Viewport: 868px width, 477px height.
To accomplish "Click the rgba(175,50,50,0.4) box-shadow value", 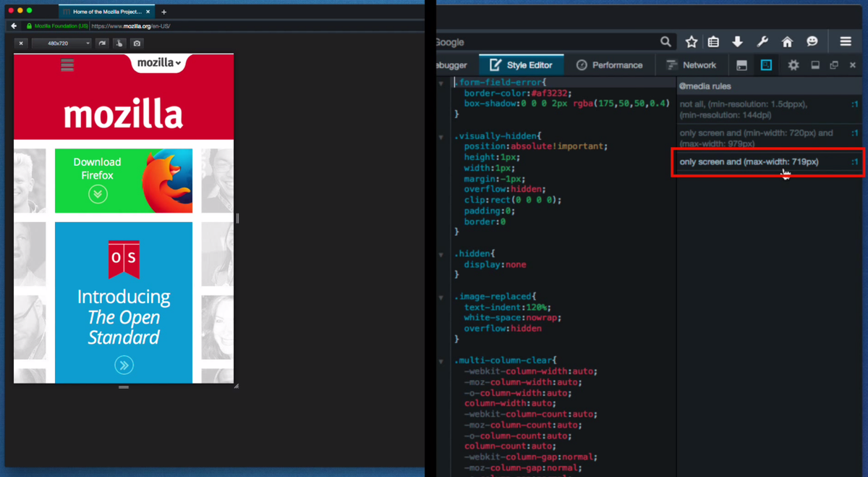I will click(621, 104).
